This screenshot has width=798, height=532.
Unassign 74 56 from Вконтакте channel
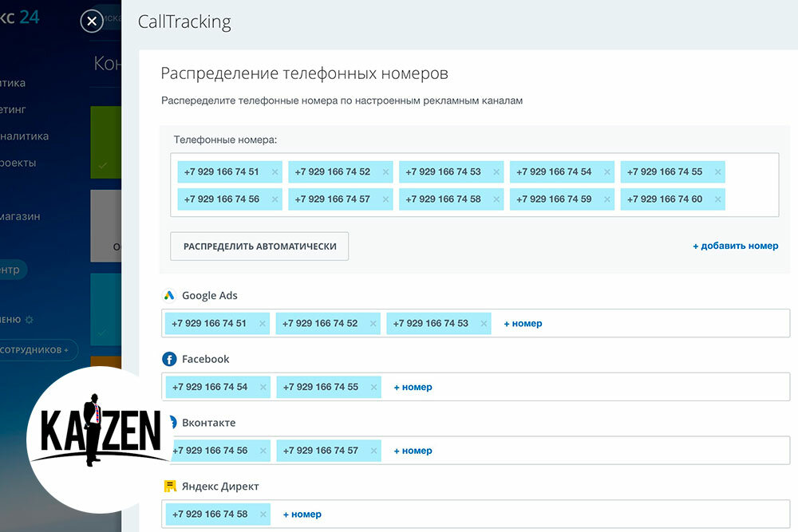pos(263,451)
